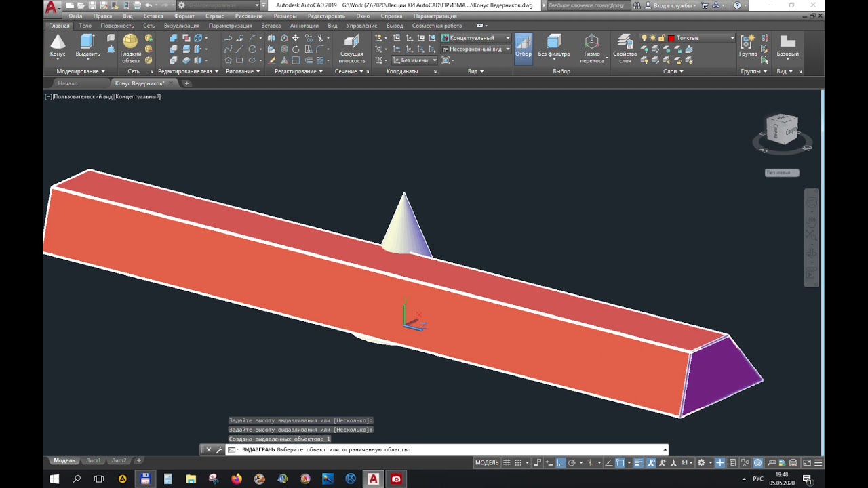Image resolution: width=868 pixels, height=488 pixels.
Task: Toggle polar tracking in status bar
Action: click(572, 462)
